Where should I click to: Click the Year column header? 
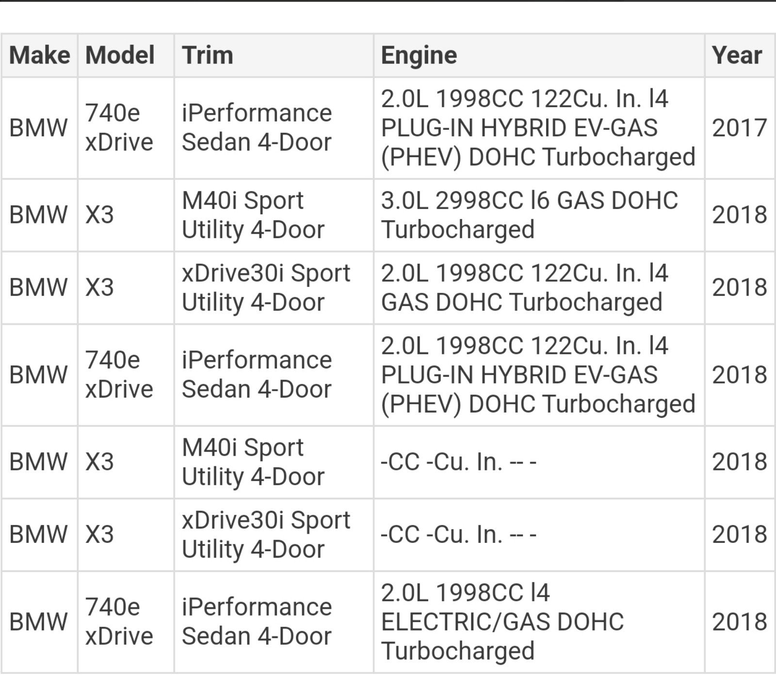pos(740,55)
